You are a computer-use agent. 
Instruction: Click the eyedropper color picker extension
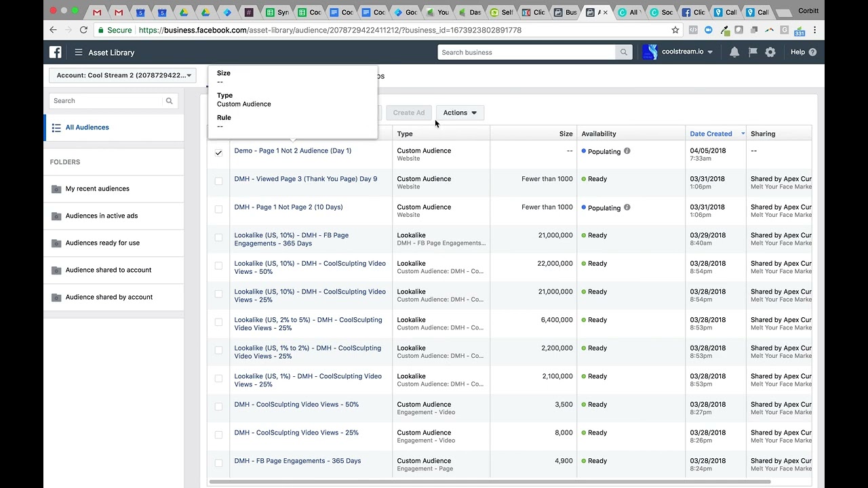pos(725,30)
